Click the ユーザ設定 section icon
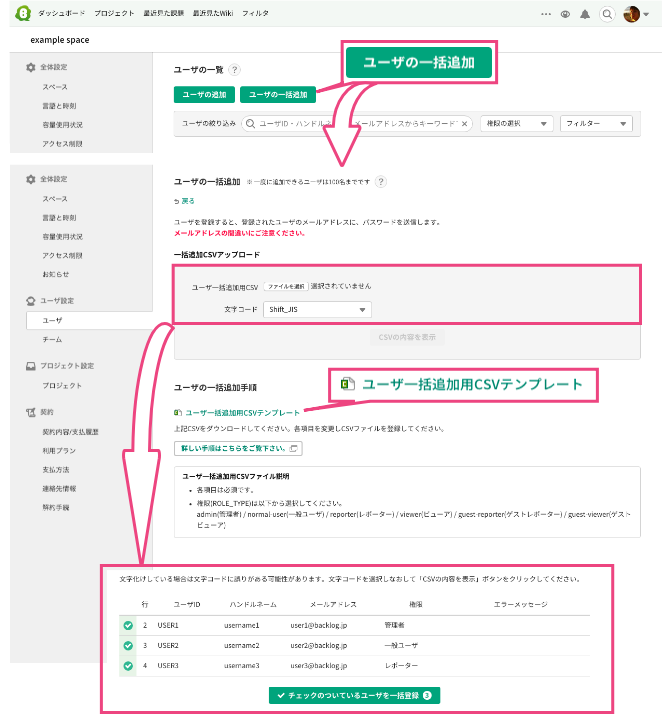 pyautogui.click(x=31, y=301)
